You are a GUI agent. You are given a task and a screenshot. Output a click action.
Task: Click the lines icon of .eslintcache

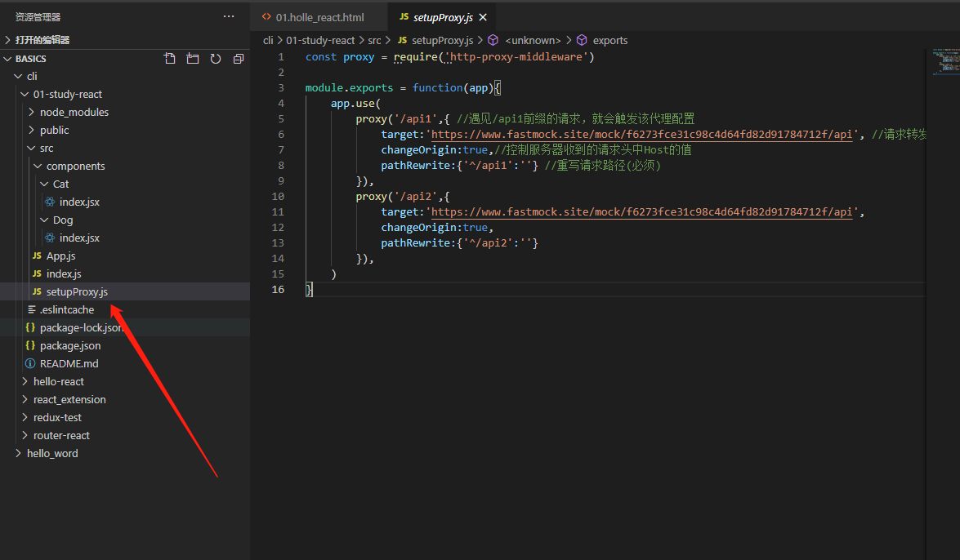(31, 309)
